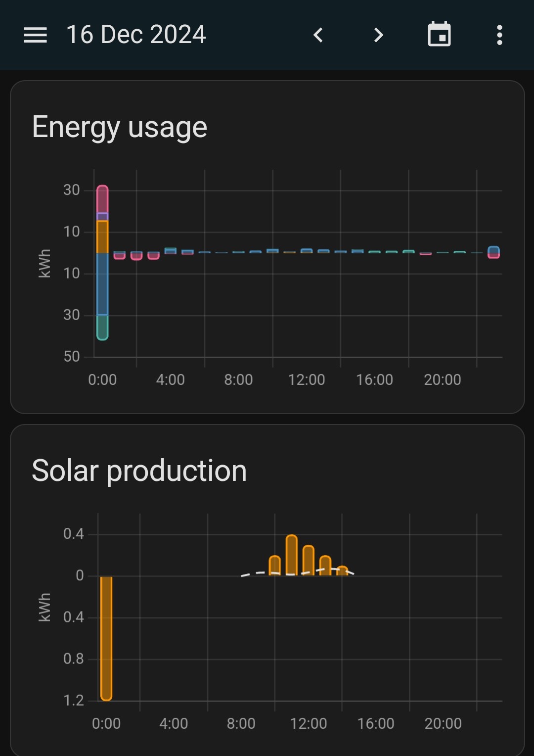This screenshot has height=756, width=534.
Task: Click the 20:00 label on solar production axis
Action: point(443,723)
